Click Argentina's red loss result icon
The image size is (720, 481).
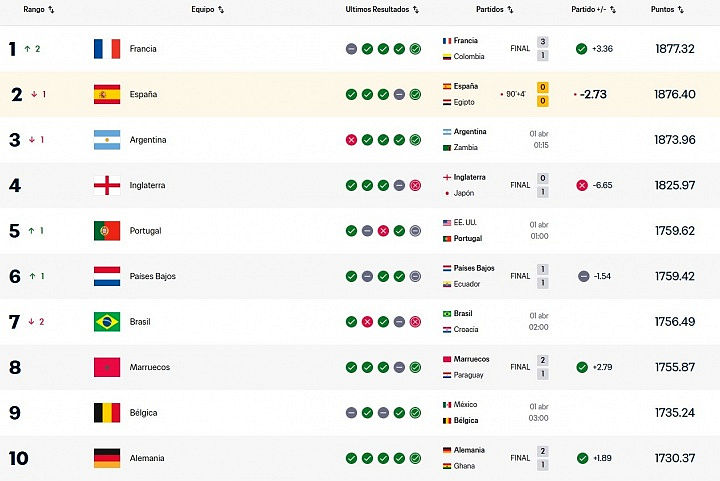351,140
